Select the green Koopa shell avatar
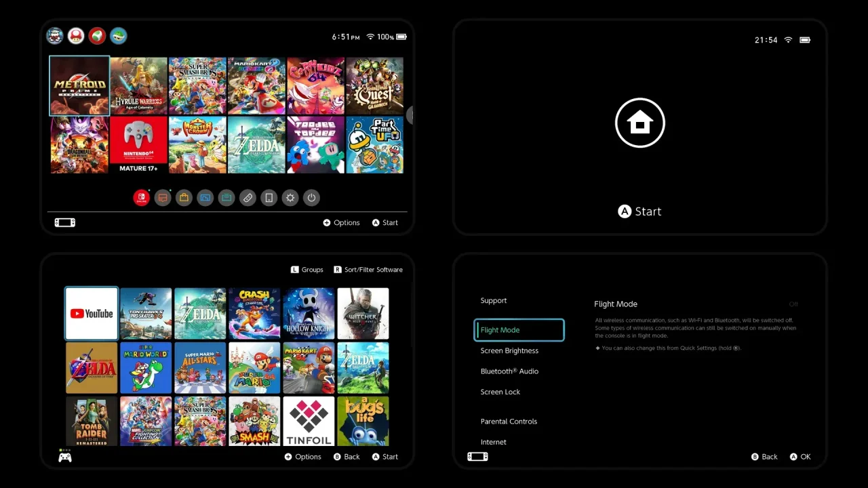 [x=118, y=36]
